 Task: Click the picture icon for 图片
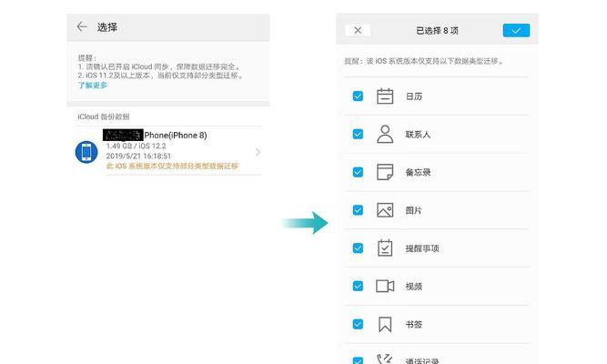pos(385,210)
